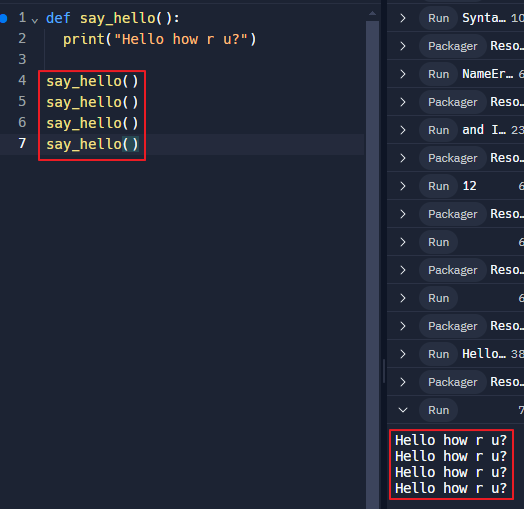Click the Run badge next to NameEr…
524x509 pixels.
click(438, 74)
